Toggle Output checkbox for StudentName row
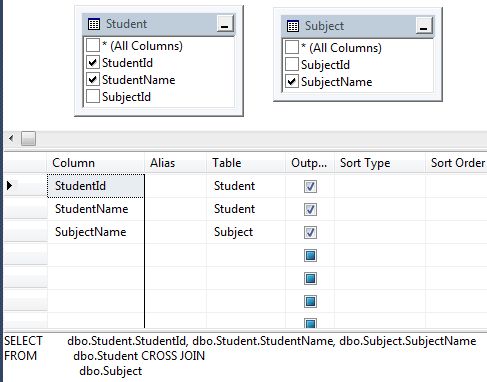This screenshot has height=382, width=487. point(310,209)
